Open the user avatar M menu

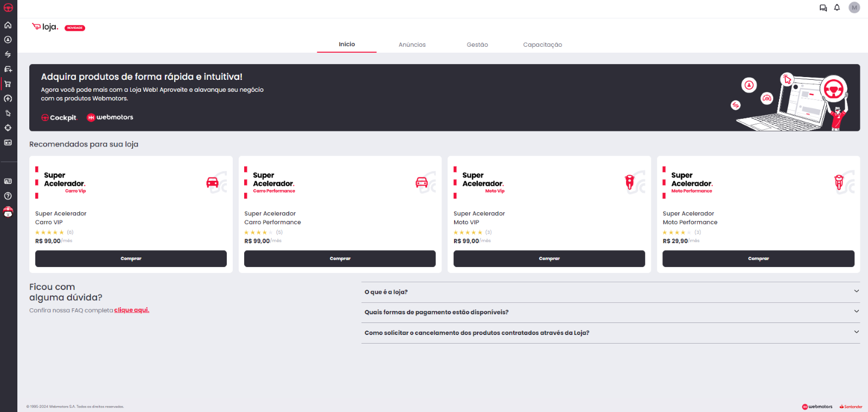click(854, 8)
